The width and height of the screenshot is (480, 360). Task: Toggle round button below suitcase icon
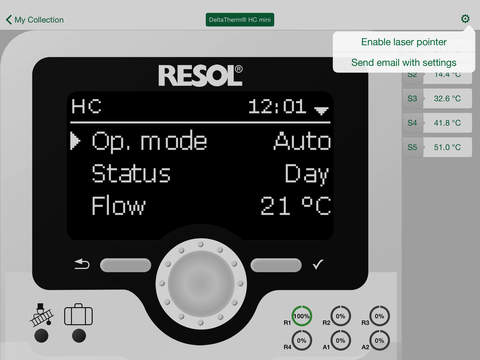(x=79, y=336)
